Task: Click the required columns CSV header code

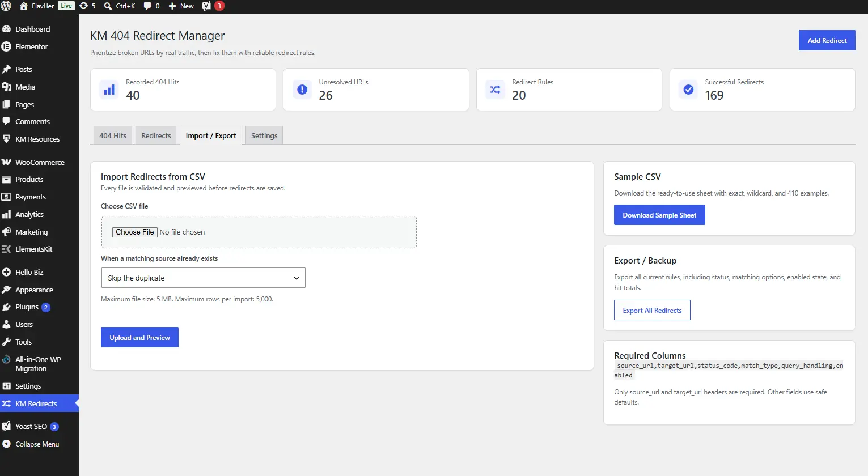Action: pos(729,370)
